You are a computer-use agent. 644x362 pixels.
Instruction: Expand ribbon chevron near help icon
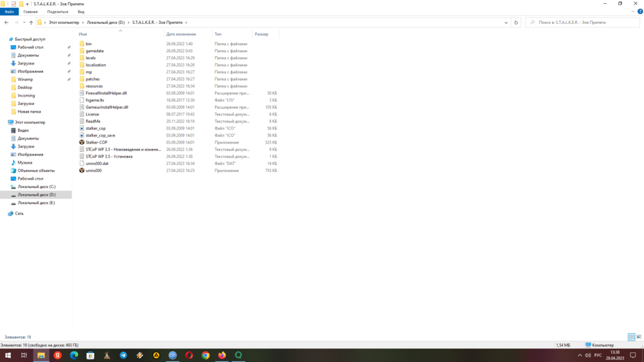633,12
